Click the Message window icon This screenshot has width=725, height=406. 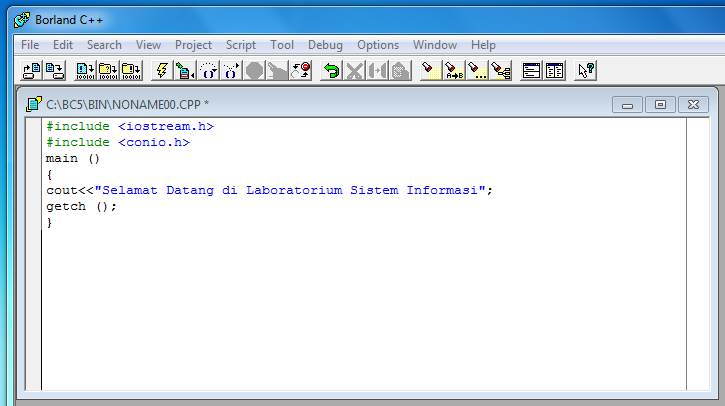[x=531, y=71]
